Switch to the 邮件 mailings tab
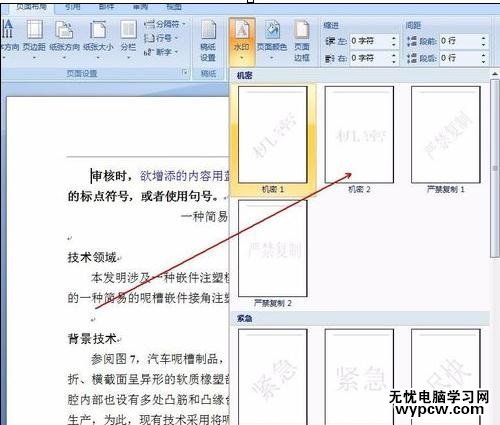The image size is (500, 425). click(106, 7)
